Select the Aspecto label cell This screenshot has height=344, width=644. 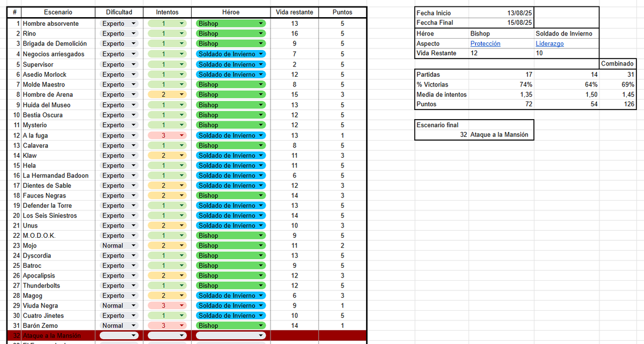[442, 43]
